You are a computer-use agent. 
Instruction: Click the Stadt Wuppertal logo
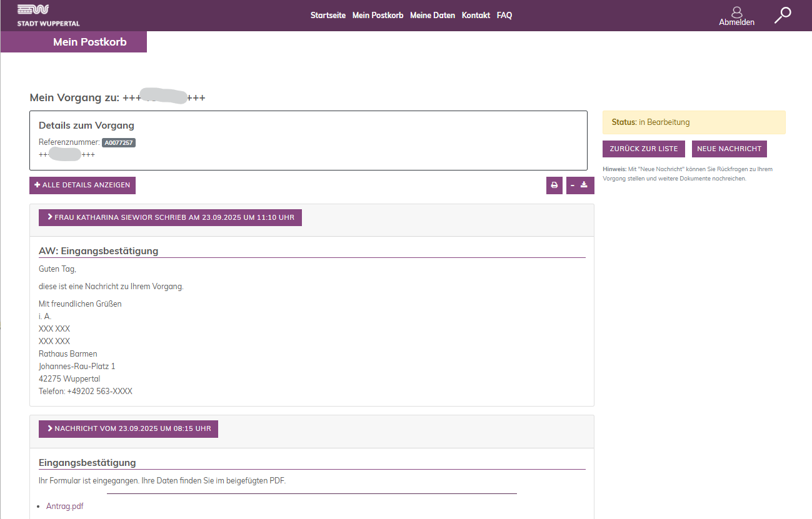[x=48, y=16]
